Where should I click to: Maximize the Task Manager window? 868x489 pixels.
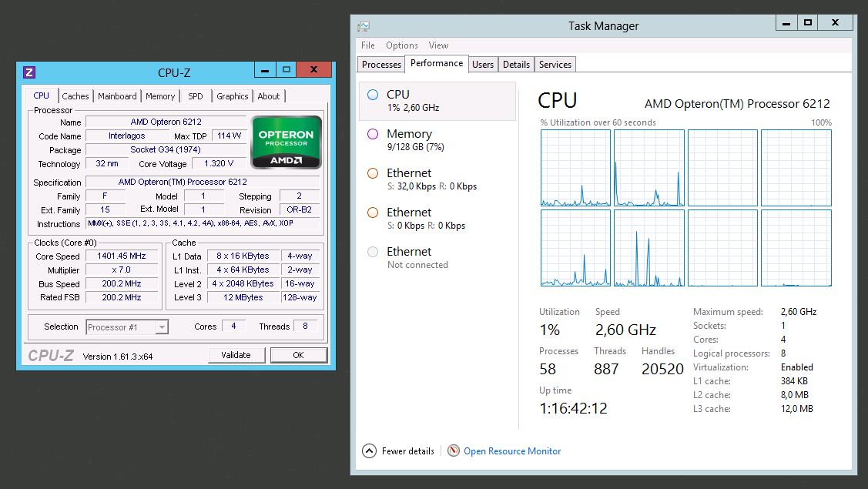pos(808,22)
